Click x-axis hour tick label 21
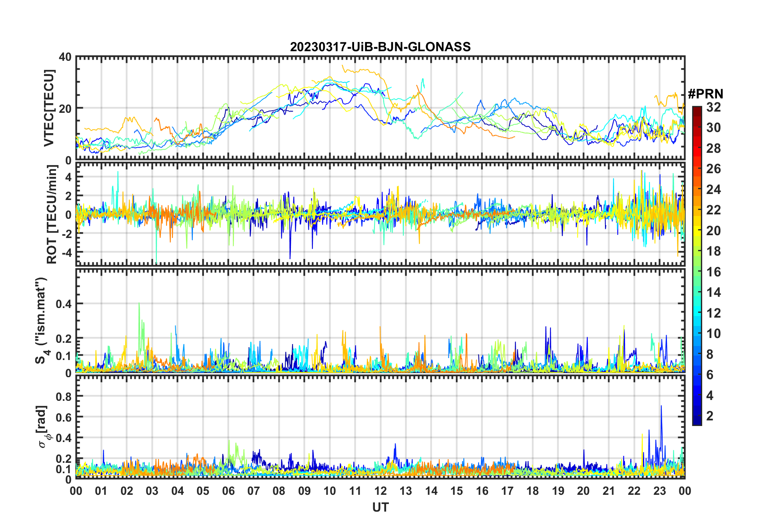Viewport: 761px width, 532px height. point(609,491)
